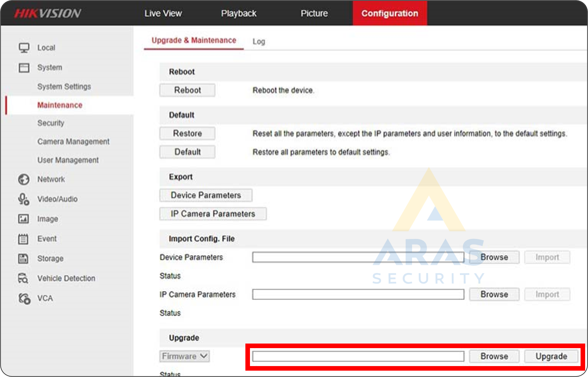
Task: Click the Network globe icon
Action: tap(24, 180)
